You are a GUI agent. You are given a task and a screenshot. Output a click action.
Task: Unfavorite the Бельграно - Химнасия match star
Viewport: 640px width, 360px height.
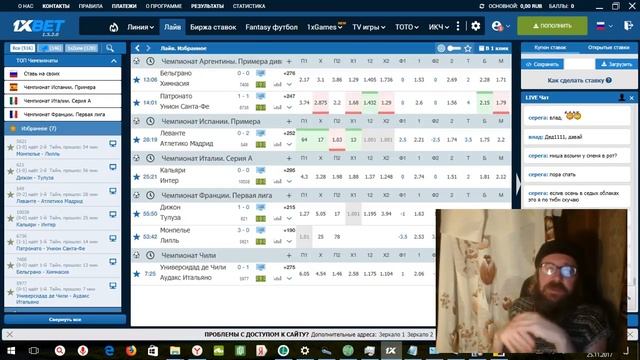(x=136, y=80)
